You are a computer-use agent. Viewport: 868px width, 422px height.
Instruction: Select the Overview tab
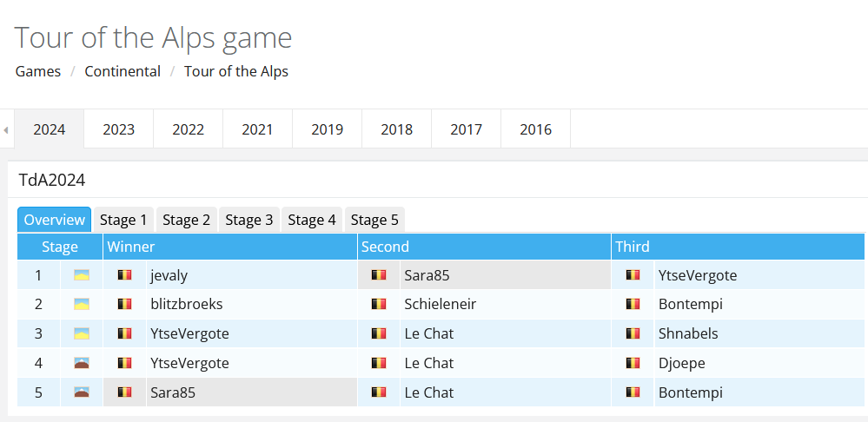[x=54, y=221]
